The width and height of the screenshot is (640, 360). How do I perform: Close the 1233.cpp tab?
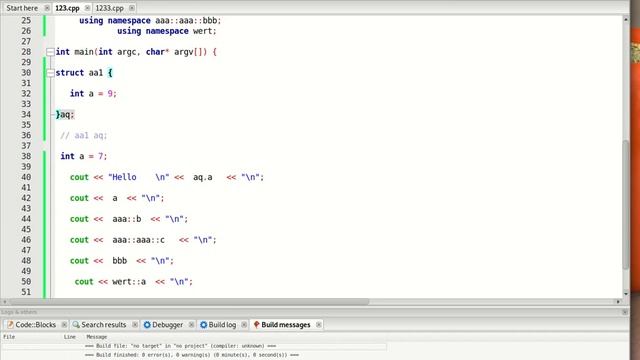point(131,8)
